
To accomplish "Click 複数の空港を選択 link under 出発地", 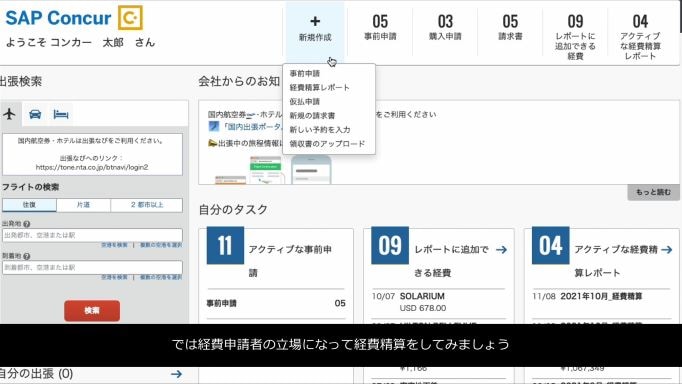I will point(160,245).
